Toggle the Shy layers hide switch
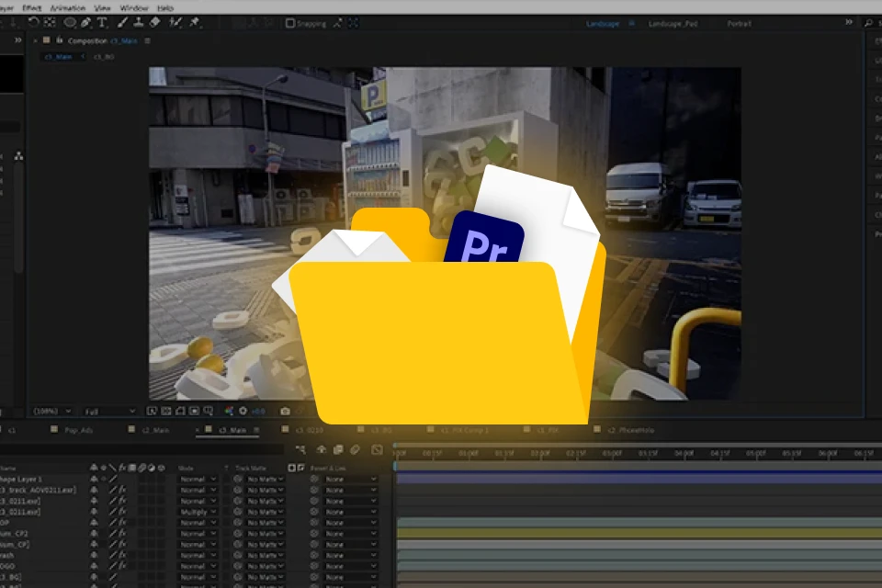This screenshot has width=882, height=588. [x=322, y=449]
